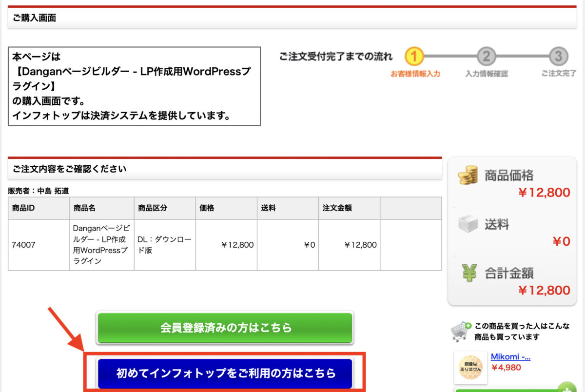Click the 価格 column header
This screenshot has height=392, width=585.
coord(227,208)
